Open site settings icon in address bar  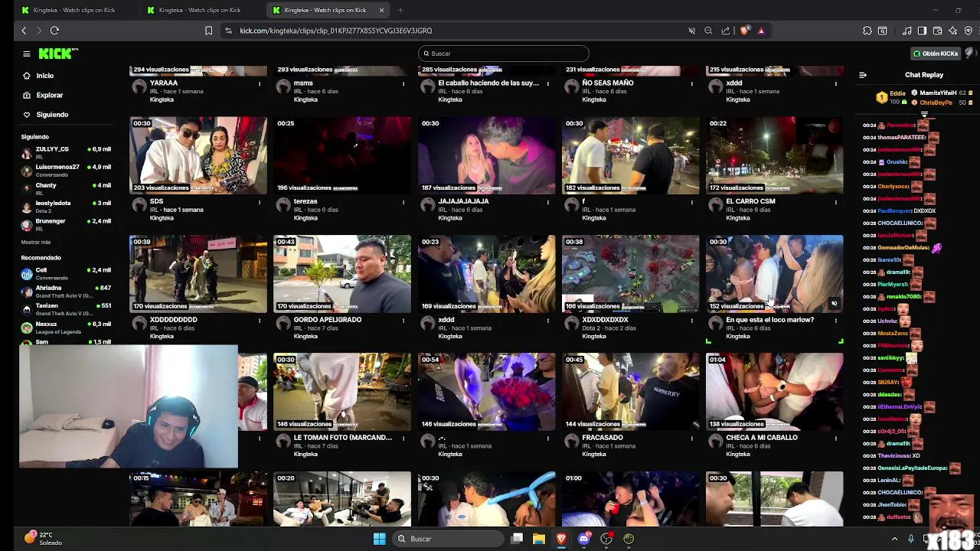[x=228, y=31]
